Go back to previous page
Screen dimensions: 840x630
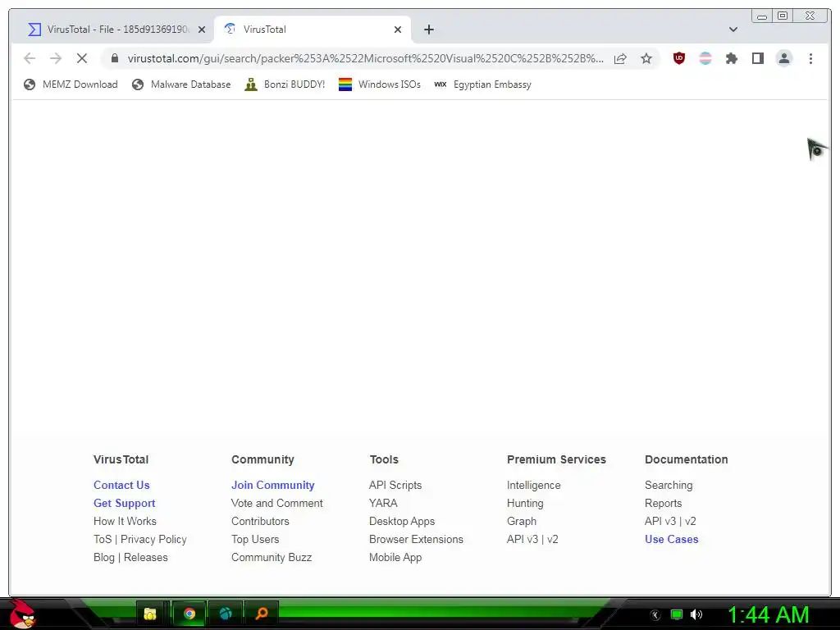pos(30,58)
